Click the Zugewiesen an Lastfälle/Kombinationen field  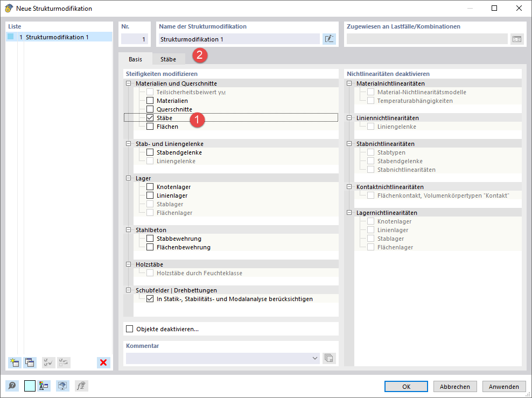pyautogui.click(x=427, y=39)
